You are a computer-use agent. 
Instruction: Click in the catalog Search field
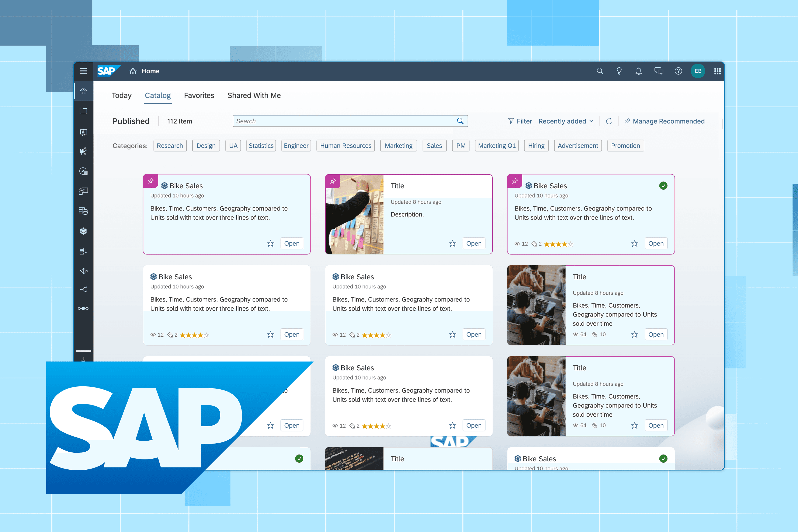pyautogui.click(x=343, y=121)
